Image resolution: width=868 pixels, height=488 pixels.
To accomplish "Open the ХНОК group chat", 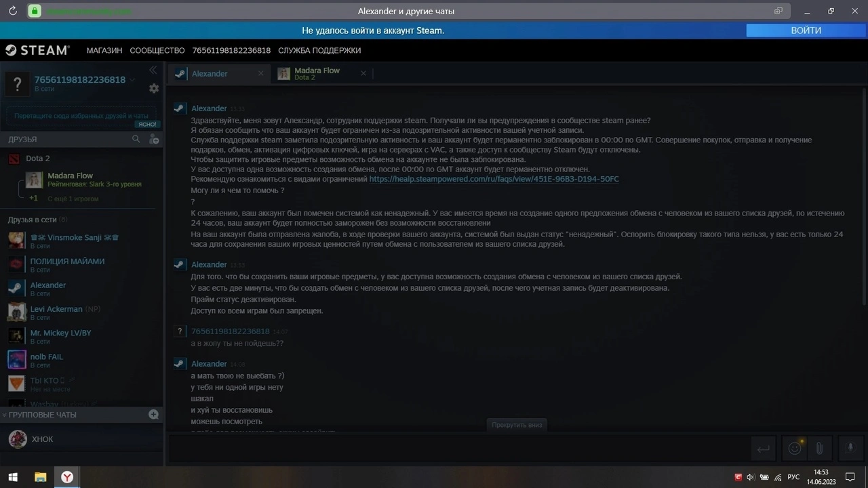I will 82,439.
